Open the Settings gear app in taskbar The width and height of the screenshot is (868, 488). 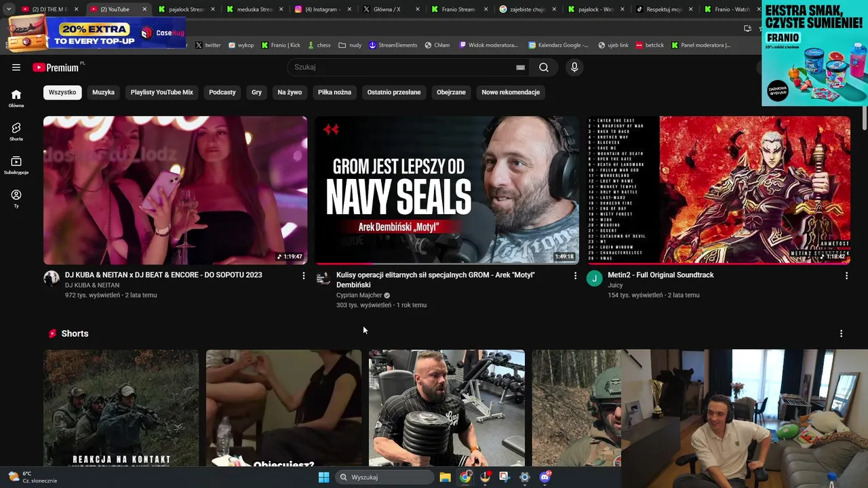pos(524,477)
